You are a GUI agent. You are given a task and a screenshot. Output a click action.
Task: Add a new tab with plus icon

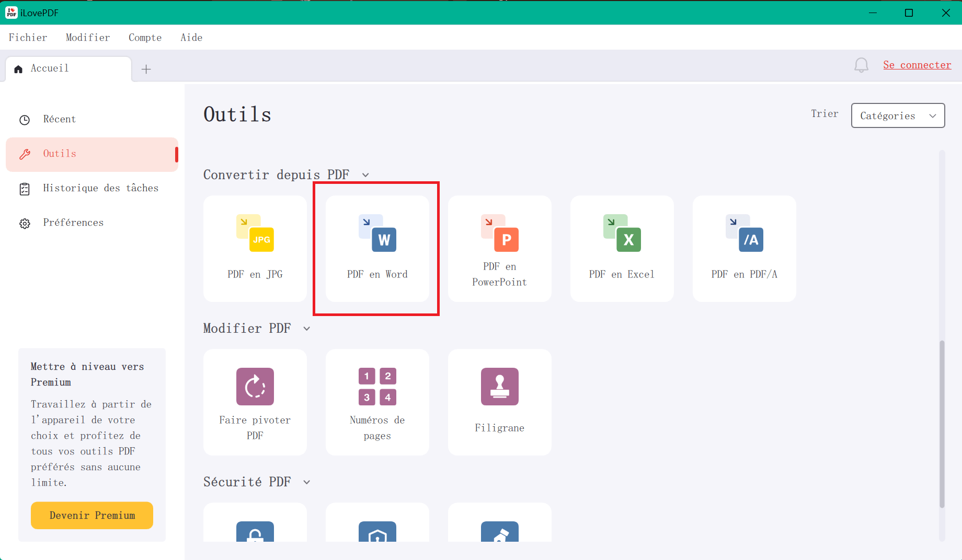(146, 69)
